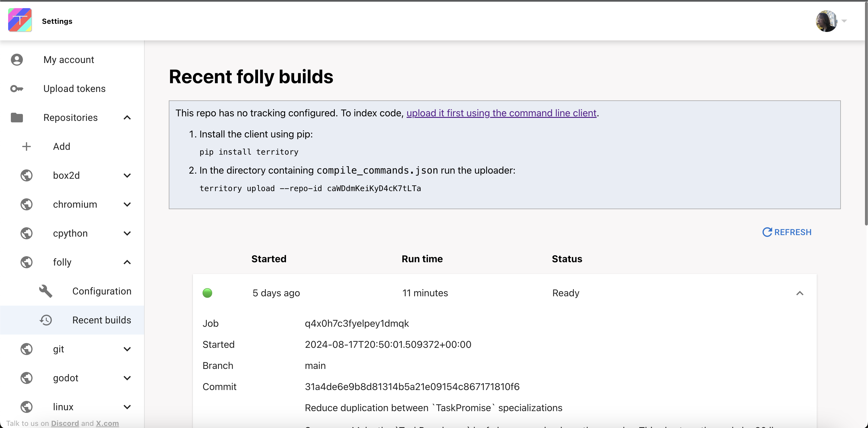Image resolution: width=868 pixels, height=428 pixels.
Task: Click the commit hash 31a4de6e9b8d…
Action: (412, 386)
